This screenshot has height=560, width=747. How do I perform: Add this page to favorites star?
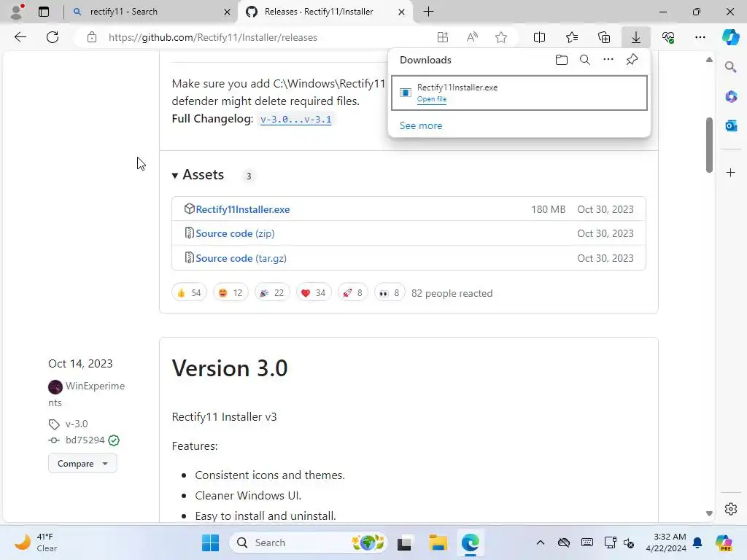(x=500, y=37)
